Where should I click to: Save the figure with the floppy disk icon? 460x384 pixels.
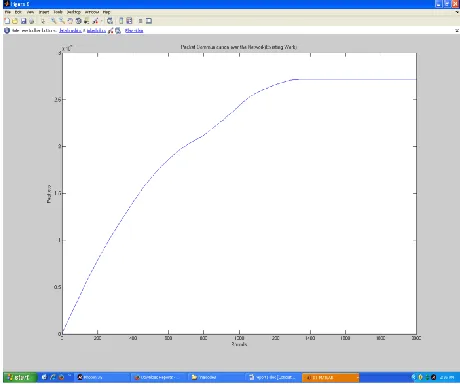tap(23, 21)
